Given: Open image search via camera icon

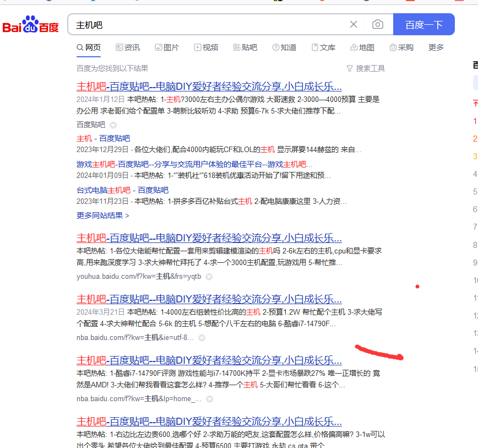Looking at the screenshot, I should [378, 24].
